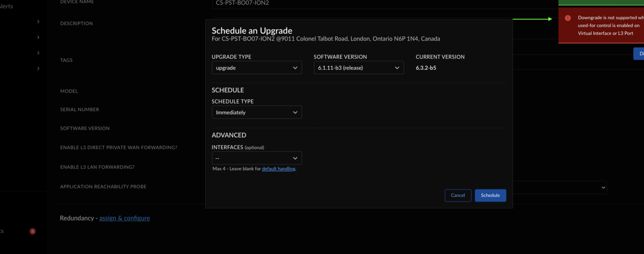
Task: Select Alerts in the sidebar
Action: coord(6,6)
